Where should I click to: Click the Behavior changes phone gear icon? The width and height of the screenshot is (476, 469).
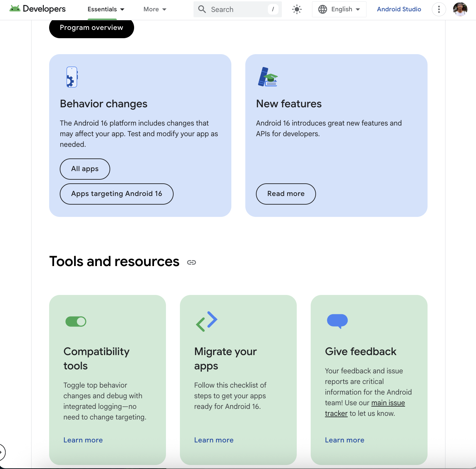72,77
